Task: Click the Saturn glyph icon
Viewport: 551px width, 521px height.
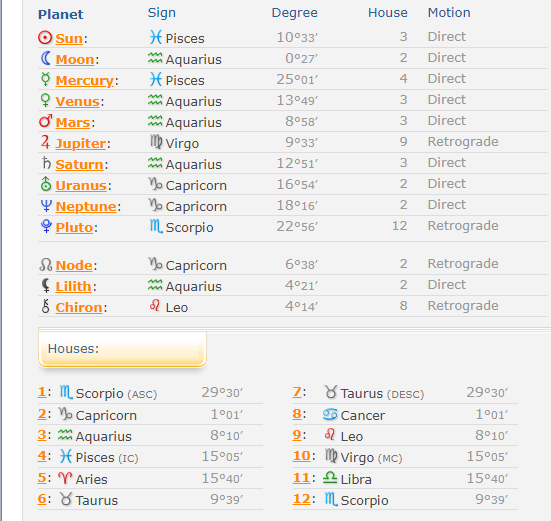Action: point(46,163)
